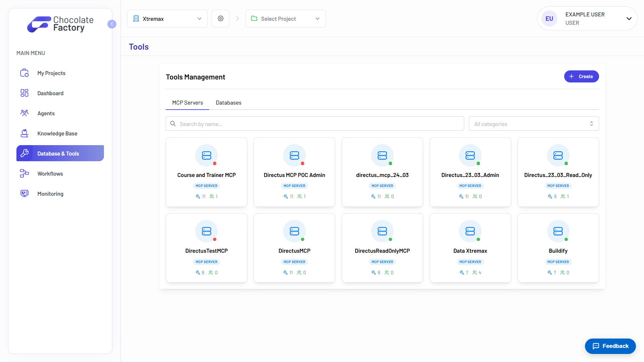Switch to the Databases tab
Screen dimensions: 644x362
point(228,103)
